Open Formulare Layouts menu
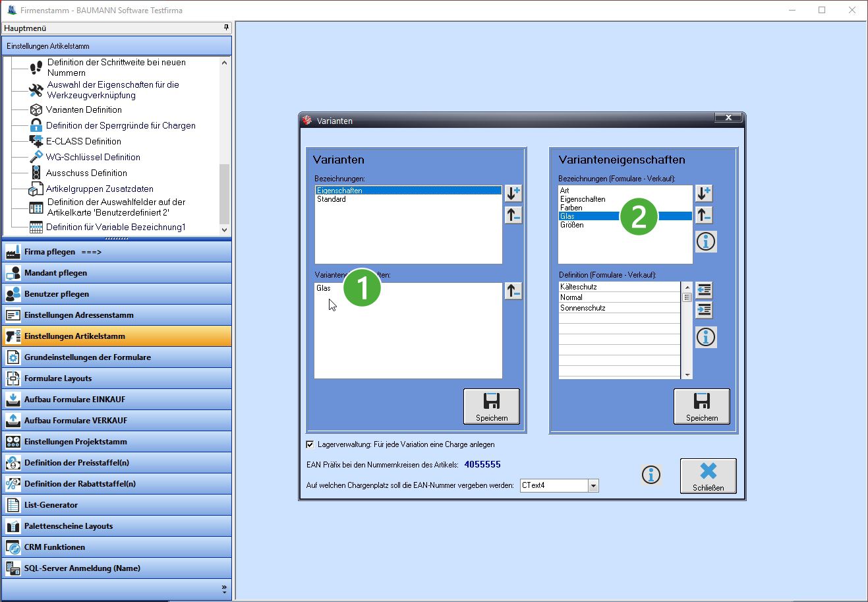 (117, 378)
